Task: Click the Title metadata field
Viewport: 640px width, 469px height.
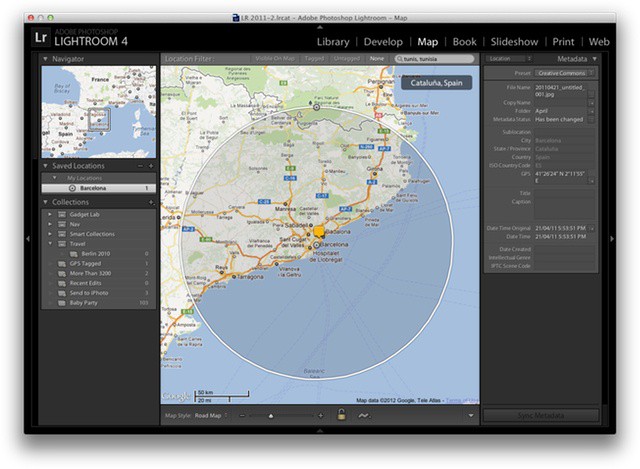Action: [x=564, y=193]
